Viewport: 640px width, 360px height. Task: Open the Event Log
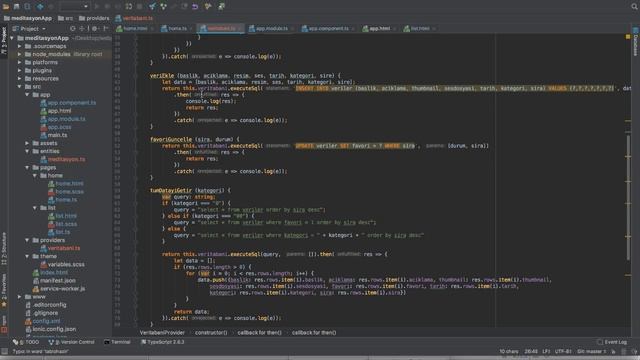click(612, 342)
